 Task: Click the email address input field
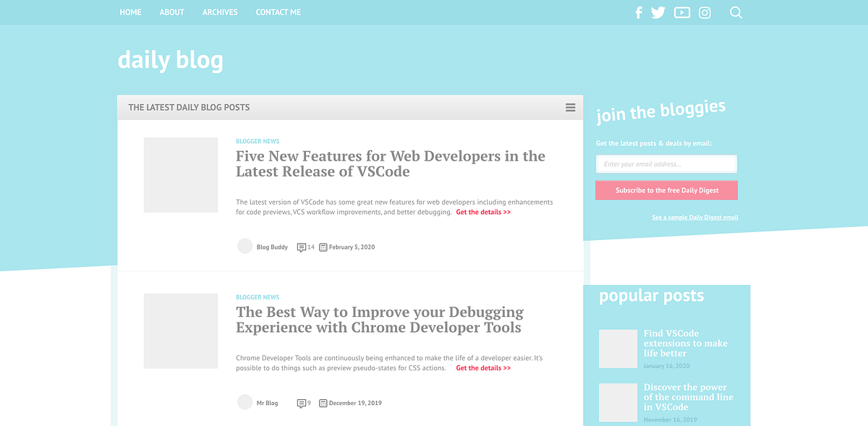click(666, 163)
